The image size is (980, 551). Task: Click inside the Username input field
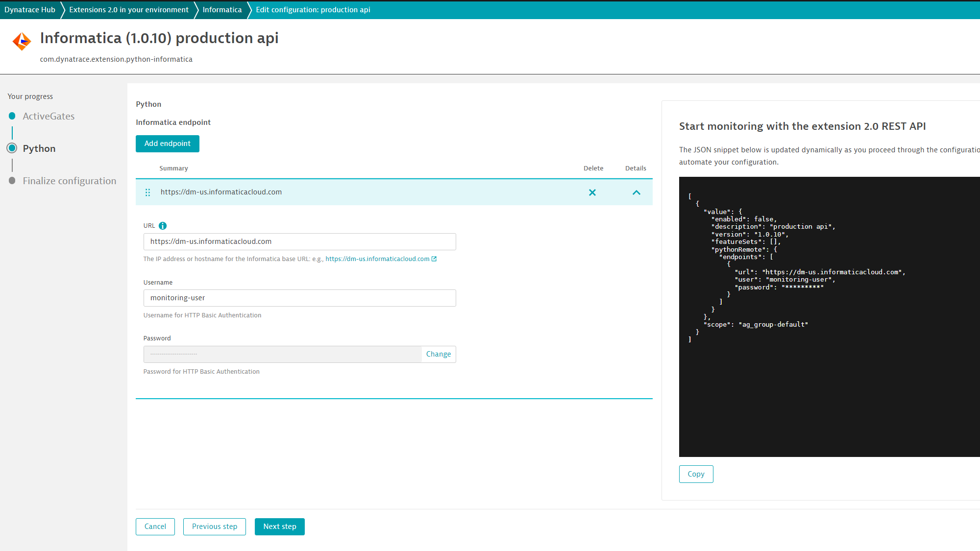coord(299,298)
